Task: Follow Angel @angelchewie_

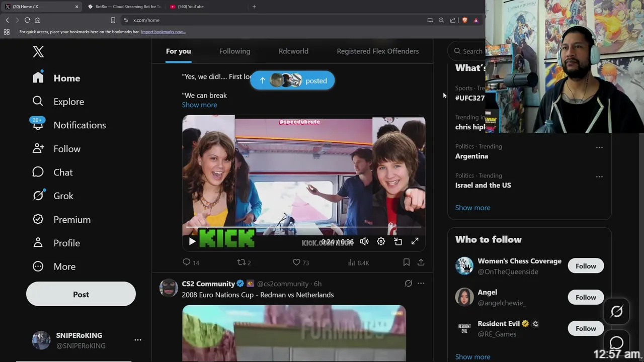Action: click(x=586, y=297)
